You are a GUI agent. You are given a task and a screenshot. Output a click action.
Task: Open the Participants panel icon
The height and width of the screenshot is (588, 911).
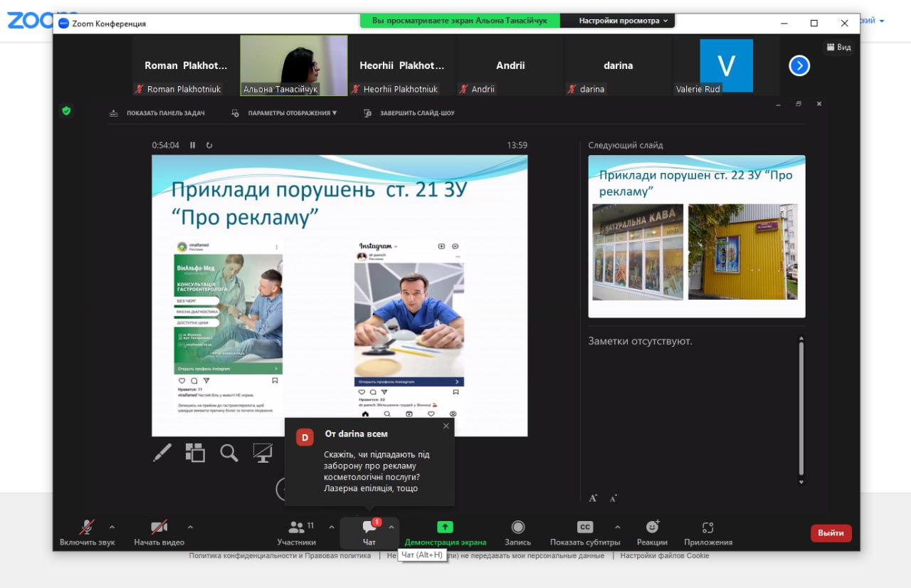(x=297, y=527)
